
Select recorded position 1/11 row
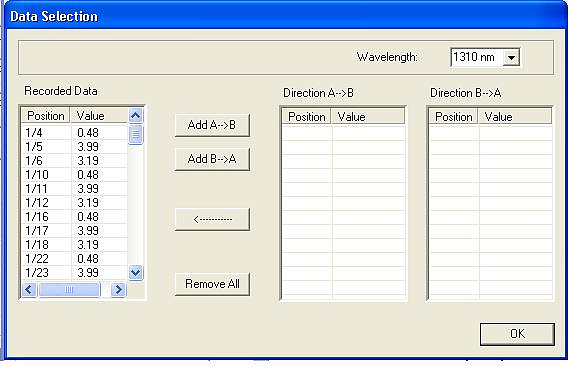[x=75, y=189]
